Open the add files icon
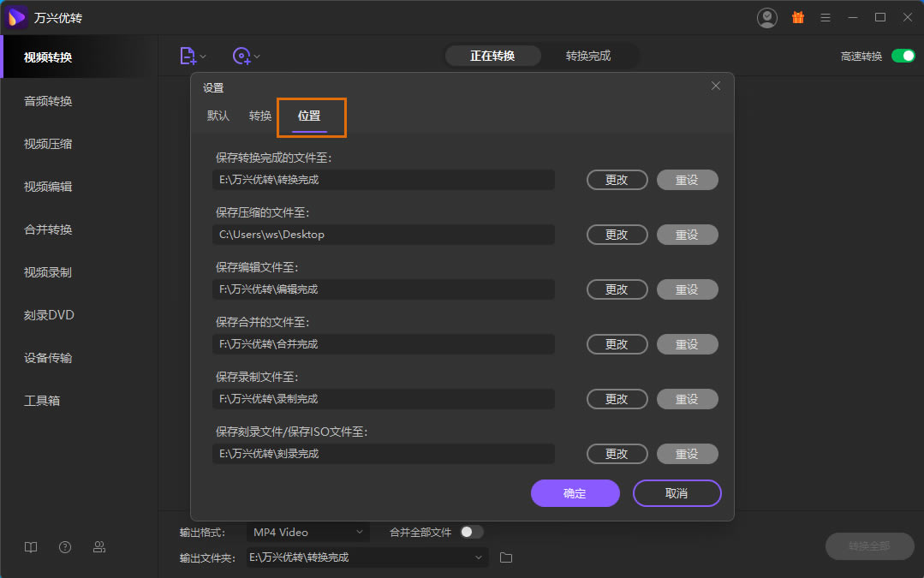924x578 pixels. point(188,55)
